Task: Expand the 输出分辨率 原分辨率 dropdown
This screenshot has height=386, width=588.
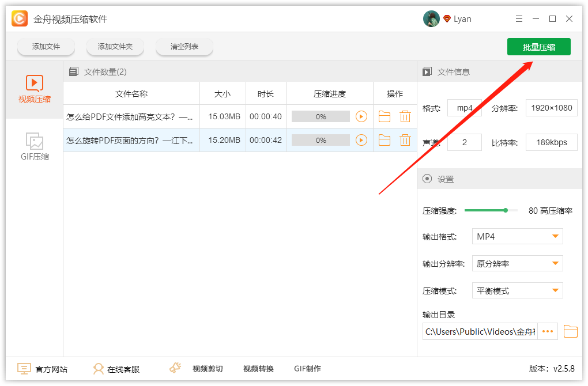Action: tap(518, 263)
